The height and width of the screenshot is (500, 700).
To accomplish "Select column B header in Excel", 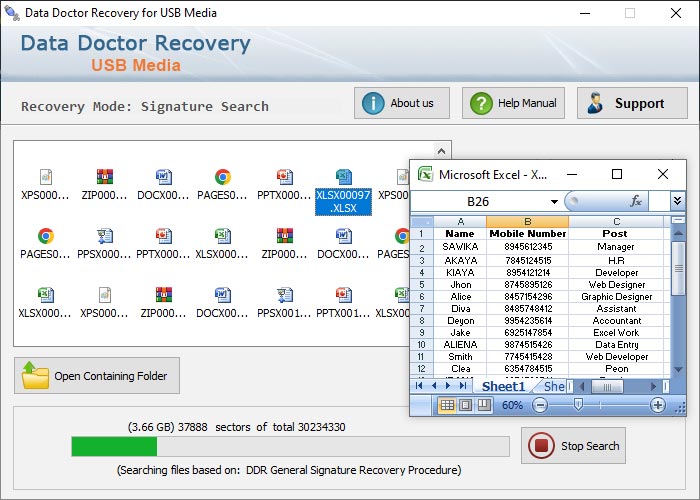I will (527, 221).
